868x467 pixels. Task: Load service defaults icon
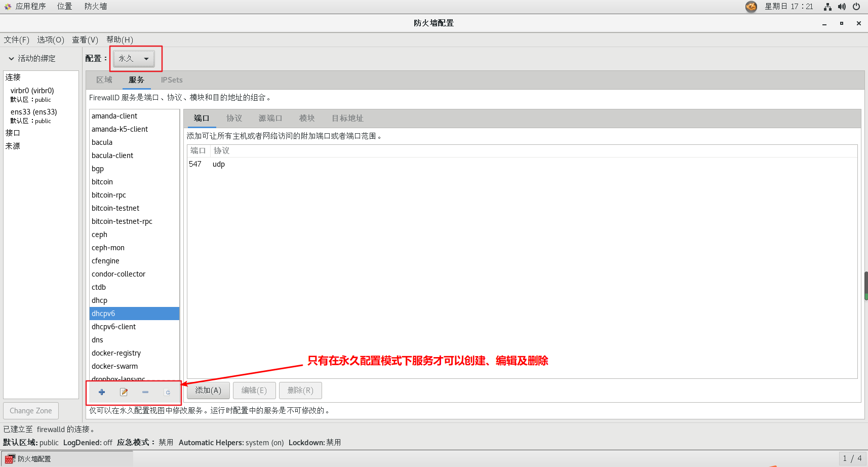167,392
